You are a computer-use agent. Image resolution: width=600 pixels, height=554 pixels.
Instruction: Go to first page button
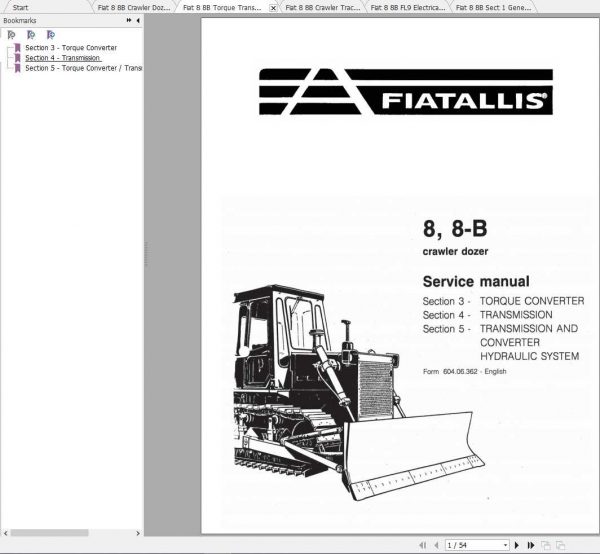coord(422,545)
